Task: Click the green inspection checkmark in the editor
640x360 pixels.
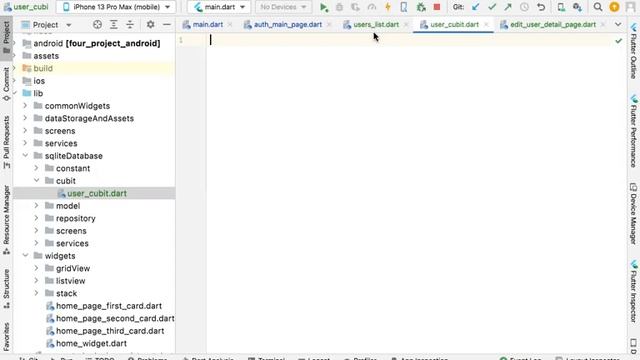Action: pyautogui.click(x=618, y=40)
